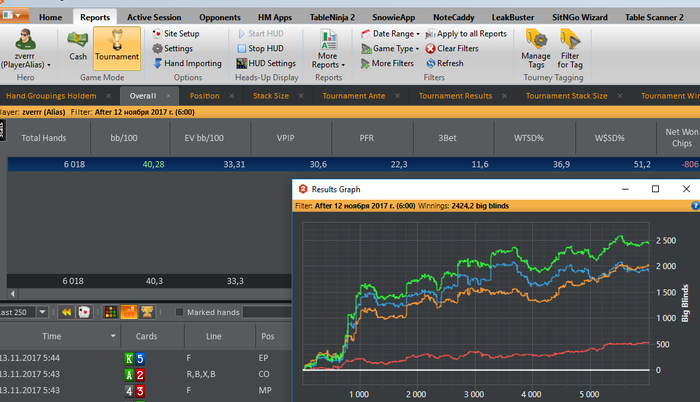Show the orange bar graph view
This screenshot has height=402, width=700.
129,312
